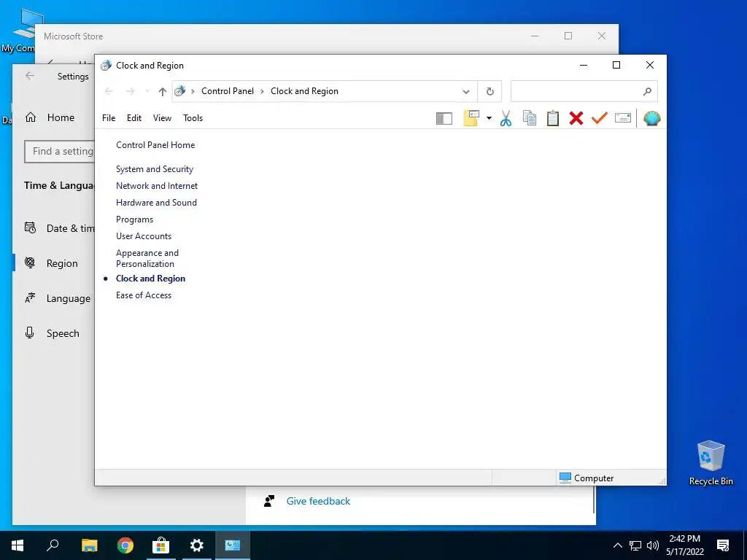Open the notification center icon

click(x=723, y=545)
